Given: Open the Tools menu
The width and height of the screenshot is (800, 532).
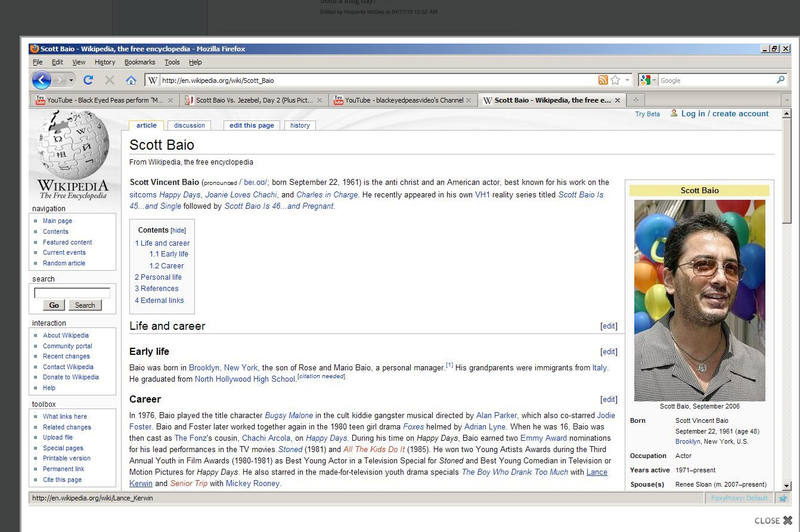Looking at the screenshot, I should click(x=172, y=62).
